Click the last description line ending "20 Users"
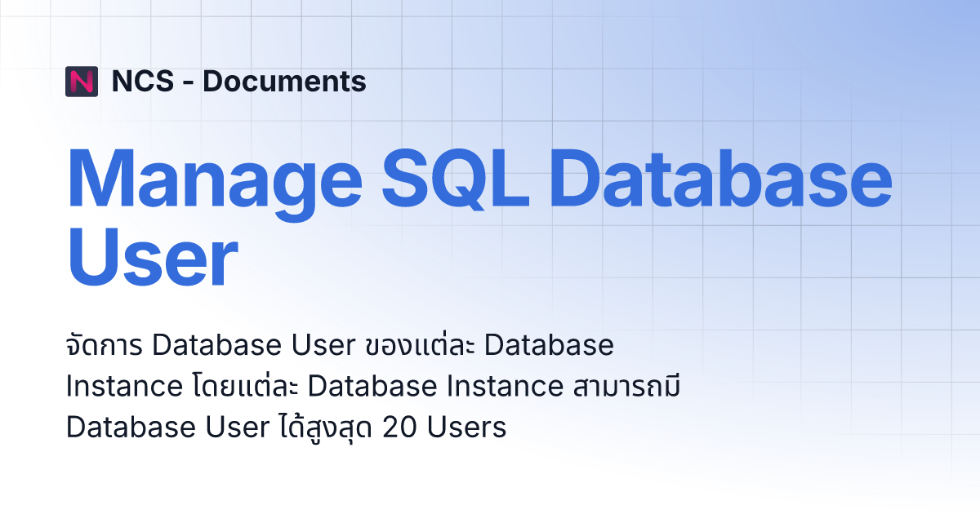Screen dimensions: 980x514 pyautogui.click(x=287, y=427)
